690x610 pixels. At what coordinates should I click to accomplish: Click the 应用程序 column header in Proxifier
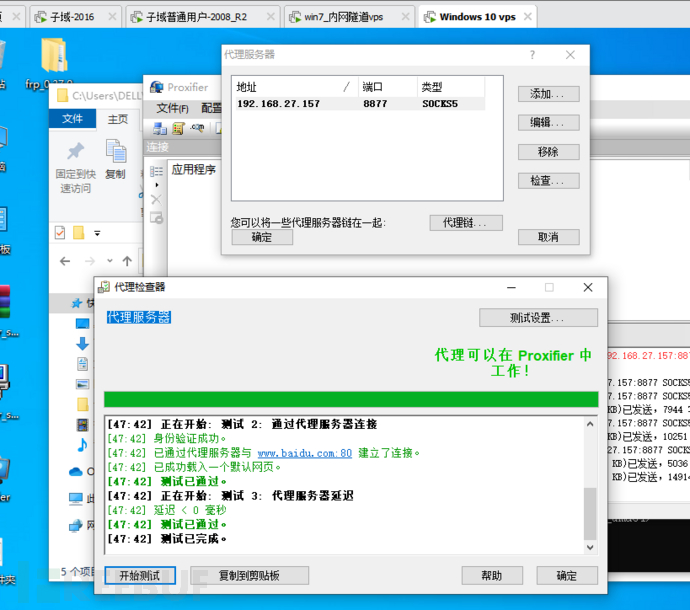(x=194, y=169)
